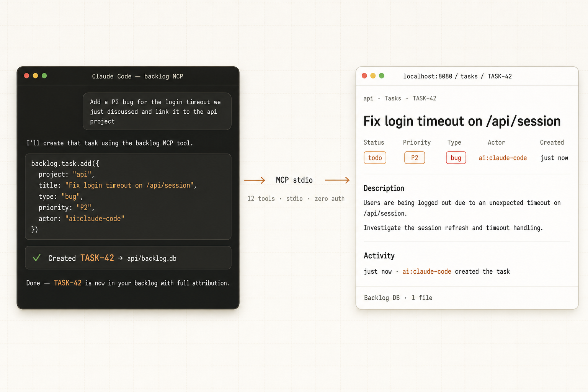Click the 'type: "bug"' code line
This screenshot has height=392, width=588.
pyautogui.click(x=61, y=196)
